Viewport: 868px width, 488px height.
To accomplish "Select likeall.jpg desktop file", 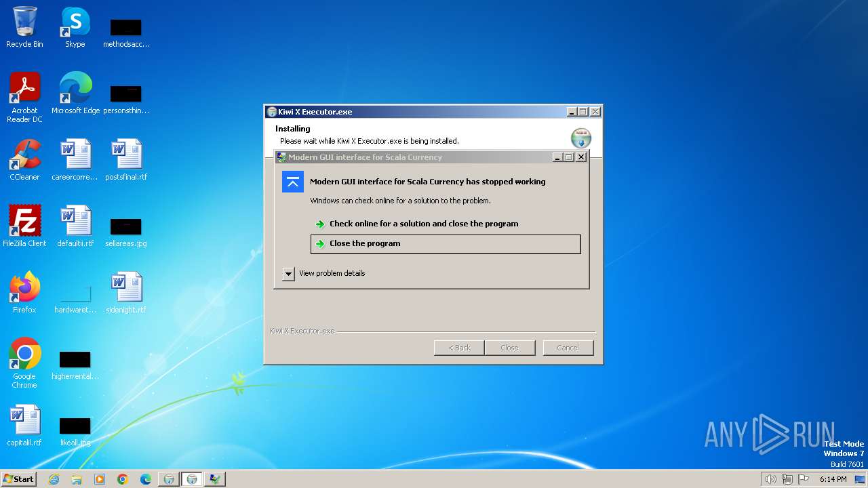I will [75, 431].
